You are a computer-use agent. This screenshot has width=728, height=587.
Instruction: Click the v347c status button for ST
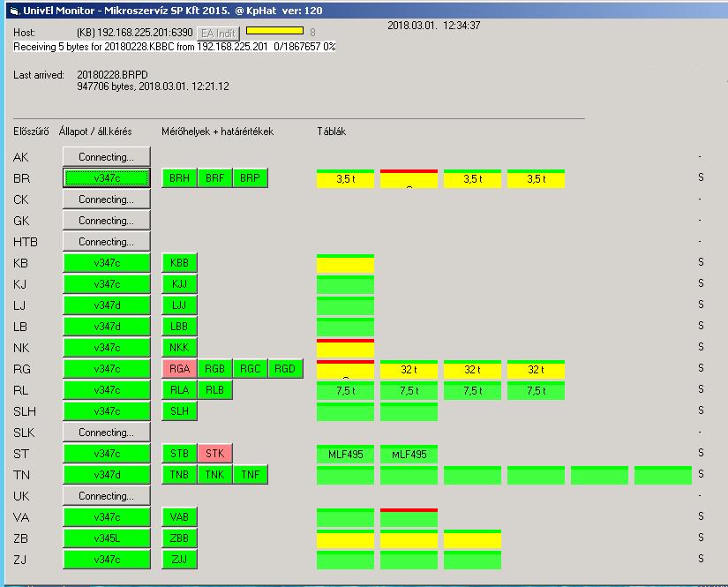point(106,454)
